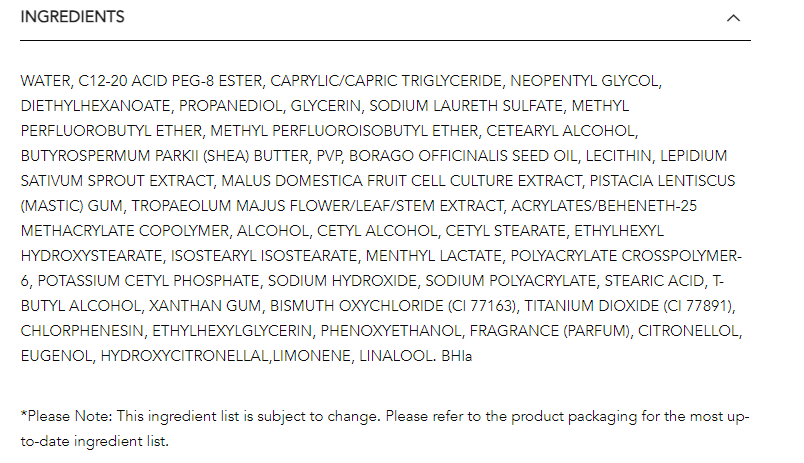Collapse the Ingredients section using the chevron
This screenshot has width=804, height=463.
(733, 18)
